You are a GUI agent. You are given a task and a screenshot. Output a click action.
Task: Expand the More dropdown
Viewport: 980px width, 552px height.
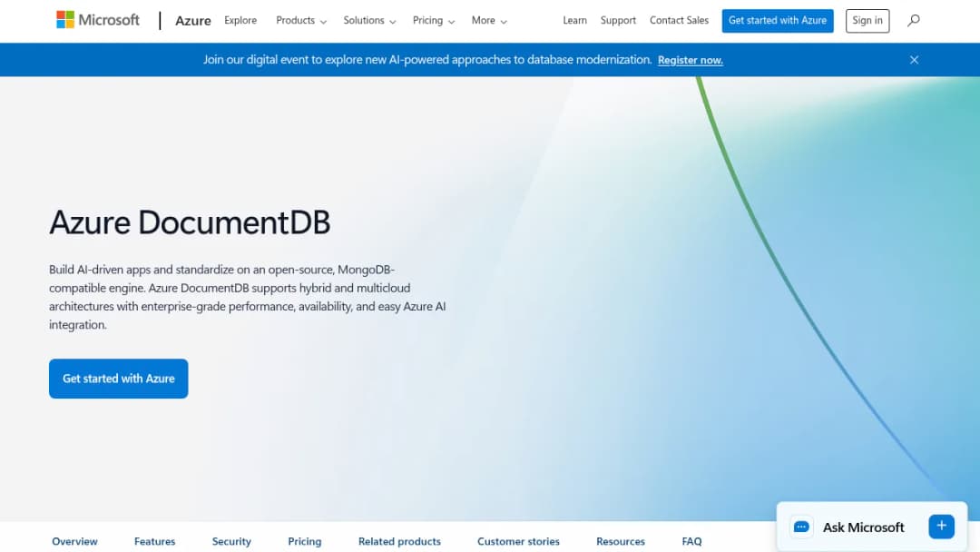[489, 21]
